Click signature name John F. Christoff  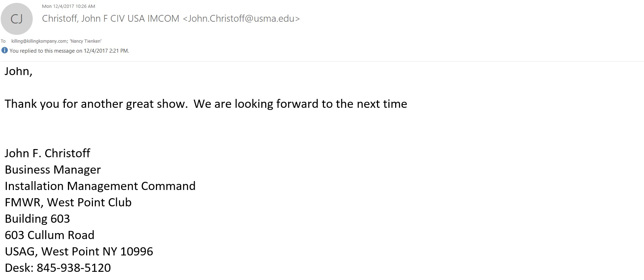click(47, 153)
